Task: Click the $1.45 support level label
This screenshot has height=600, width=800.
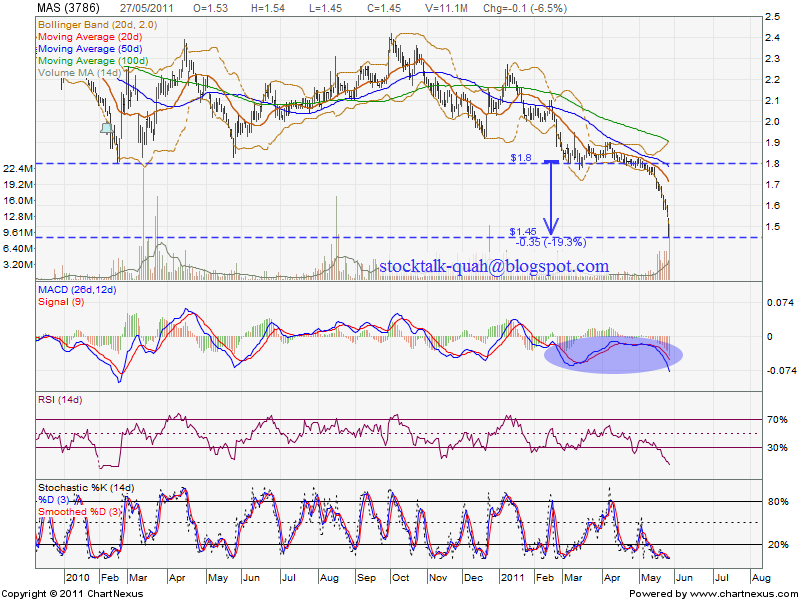Action: [523, 232]
